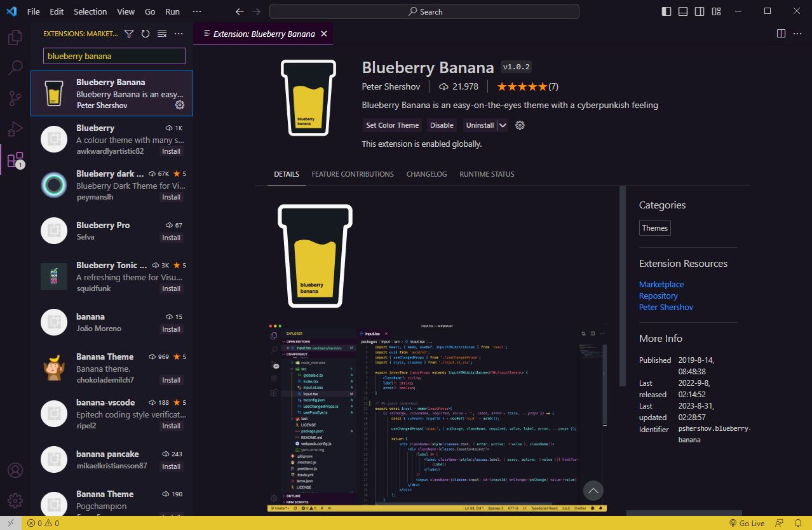Open the theme screenshot preview image
The height and width of the screenshot is (530, 812).
(437, 417)
